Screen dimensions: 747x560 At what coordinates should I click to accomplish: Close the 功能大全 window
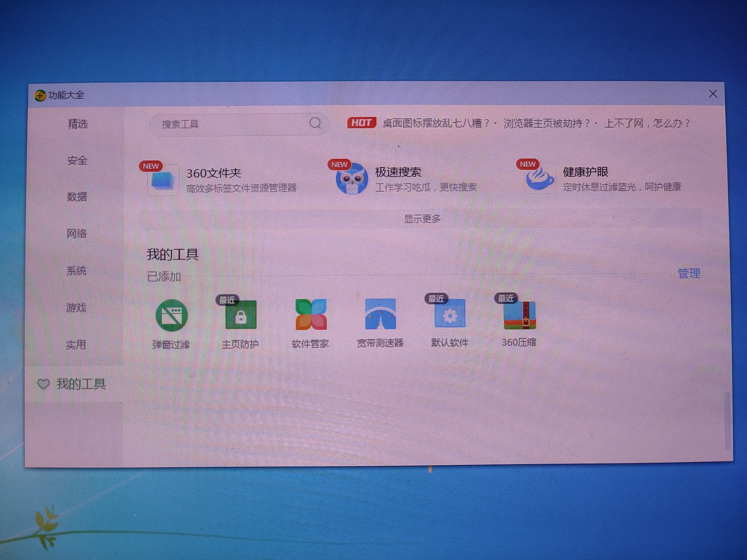pos(713,94)
